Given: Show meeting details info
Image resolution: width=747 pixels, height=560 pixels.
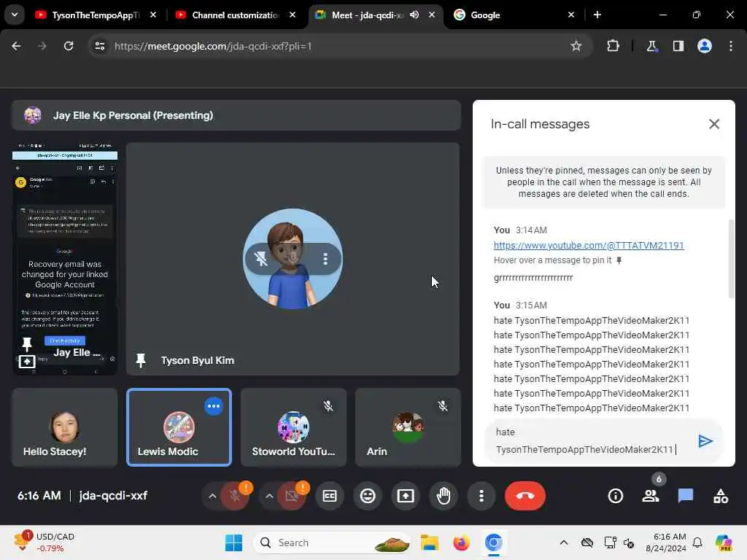Looking at the screenshot, I should tap(615, 496).
